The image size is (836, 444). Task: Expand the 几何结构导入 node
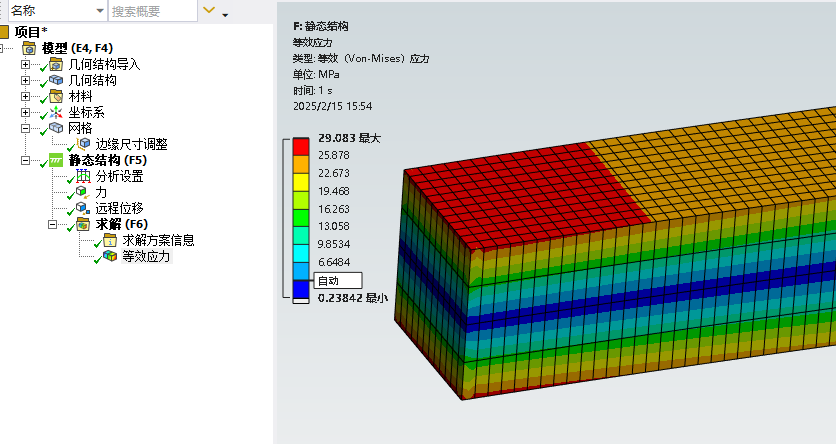(25, 64)
